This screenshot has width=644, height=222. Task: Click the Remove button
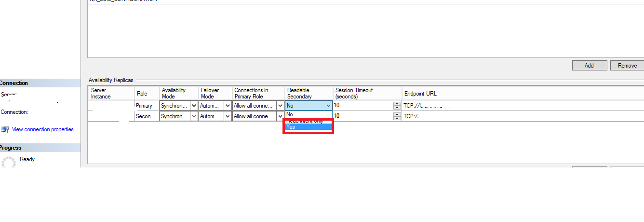pyautogui.click(x=627, y=66)
